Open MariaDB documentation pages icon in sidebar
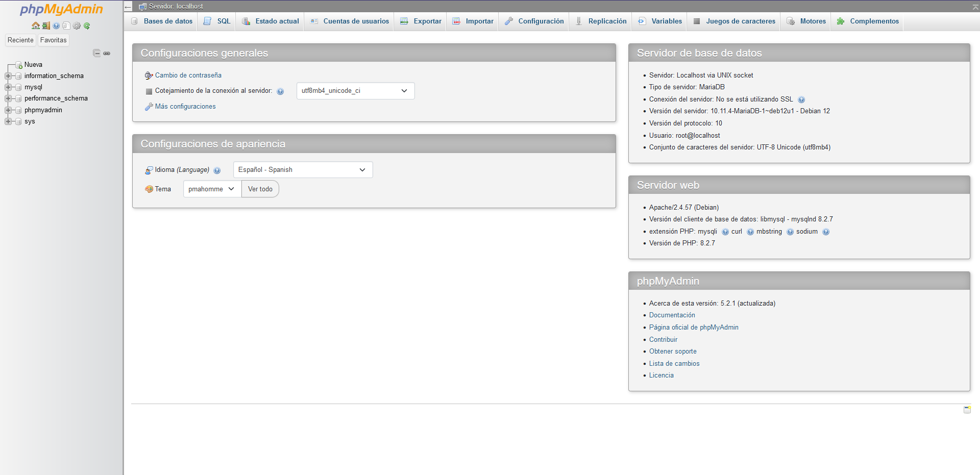 (x=66, y=26)
